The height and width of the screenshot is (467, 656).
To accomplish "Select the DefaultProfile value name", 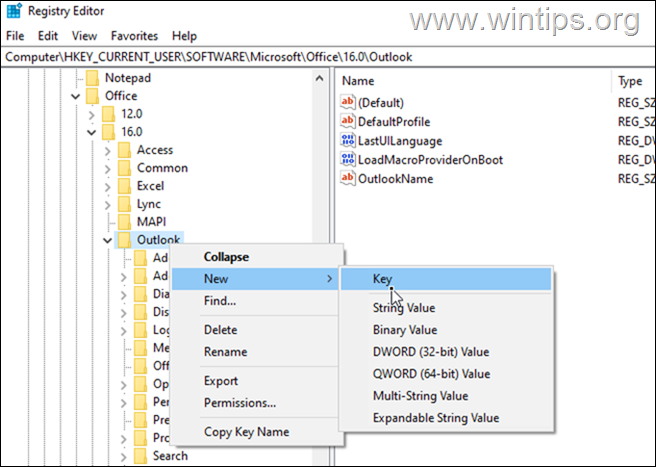I will pos(394,122).
